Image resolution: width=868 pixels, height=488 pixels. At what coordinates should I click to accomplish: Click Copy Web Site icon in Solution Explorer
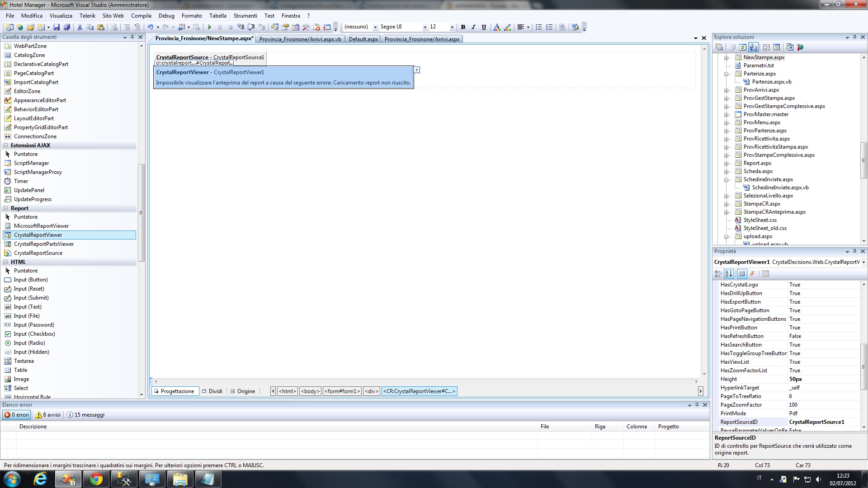coord(789,47)
